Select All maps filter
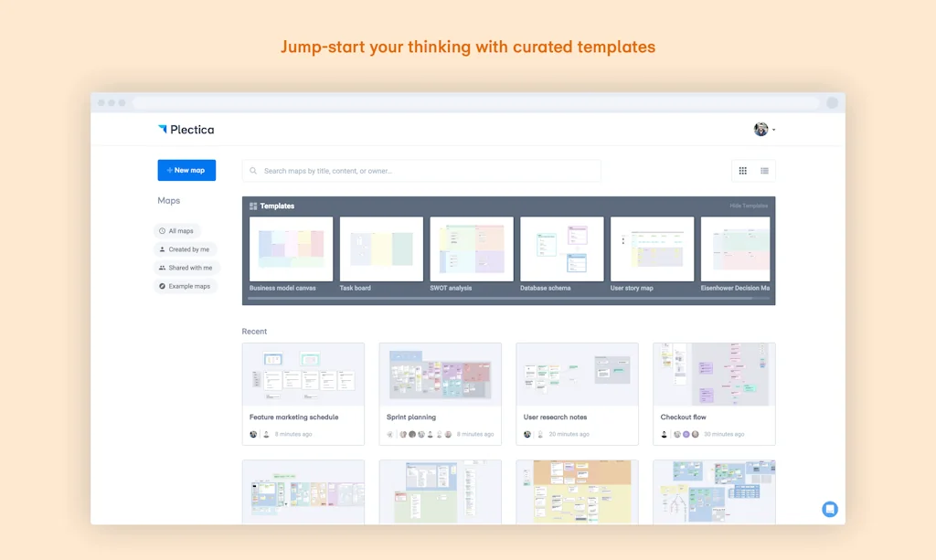This screenshot has width=936, height=560. point(176,231)
